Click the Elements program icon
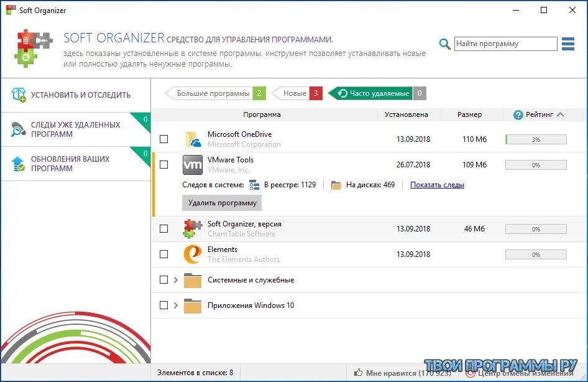 click(x=193, y=254)
